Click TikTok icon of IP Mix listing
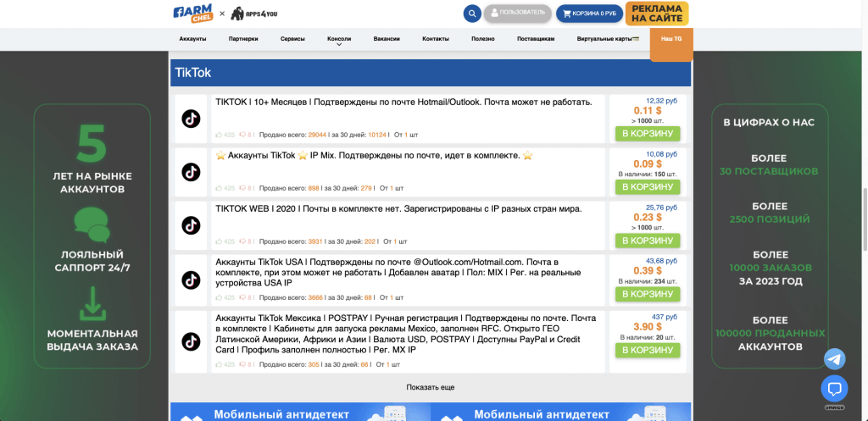The height and width of the screenshot is (421, 868). 191,172
